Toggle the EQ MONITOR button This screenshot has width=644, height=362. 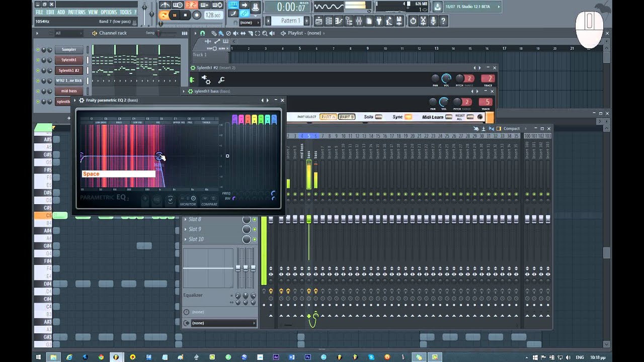coord(188,201)
